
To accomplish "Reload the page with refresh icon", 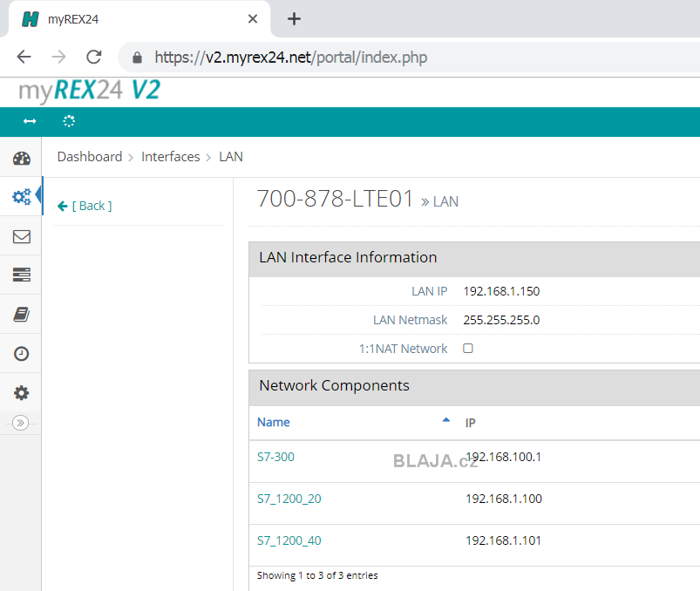I will (94, 58).
